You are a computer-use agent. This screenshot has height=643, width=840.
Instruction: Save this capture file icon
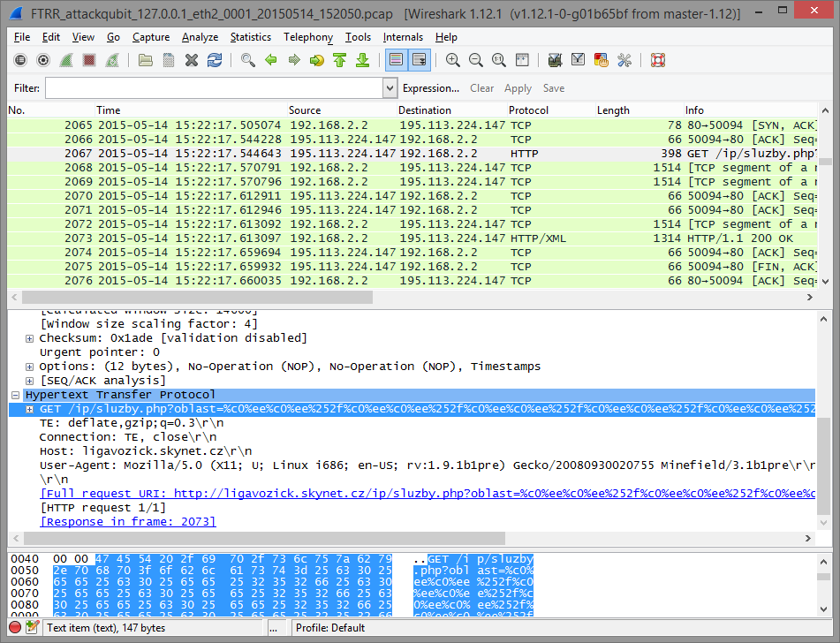tap(168, 60)
